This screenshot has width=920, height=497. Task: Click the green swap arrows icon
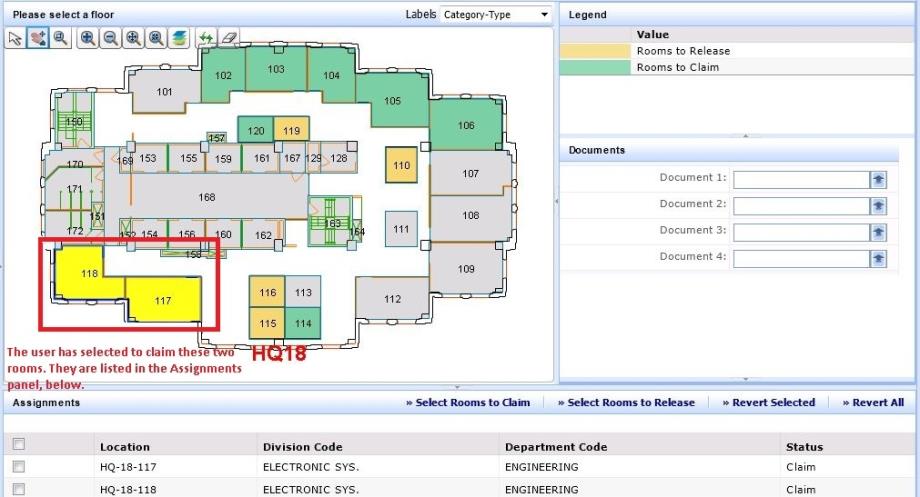tap(206, 38)
